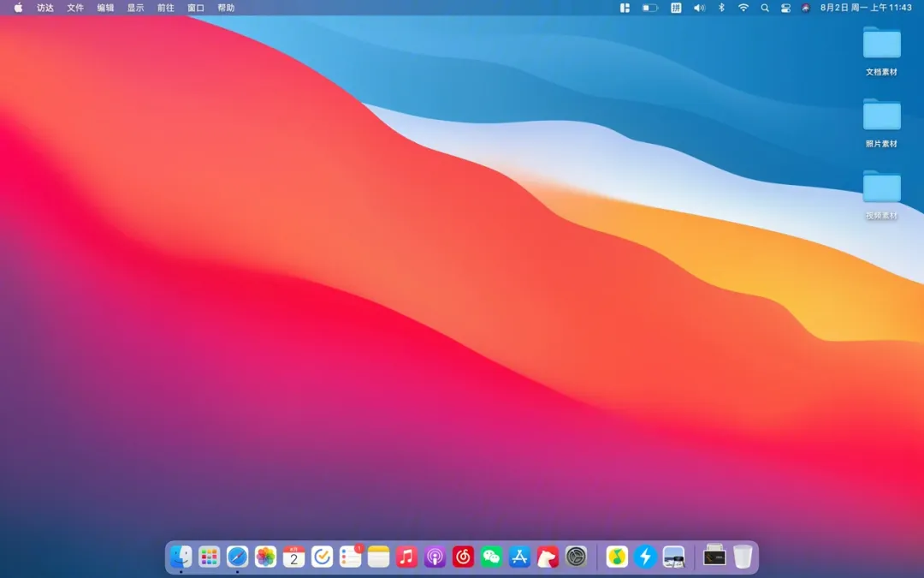This screenshot has width=924, height=578.
Task: Show battery status in menu bar
Action: pos(649,8)
